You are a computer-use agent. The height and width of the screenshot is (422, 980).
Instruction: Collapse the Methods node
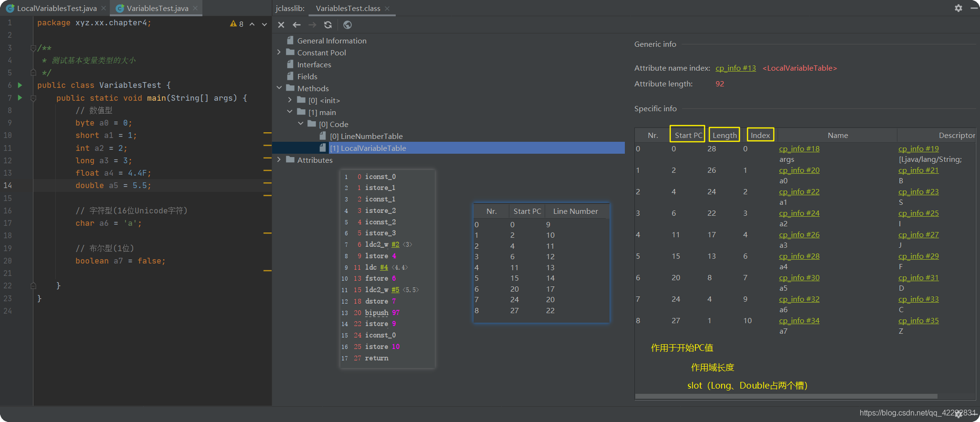pyautogui.click(x=279, y=88)
